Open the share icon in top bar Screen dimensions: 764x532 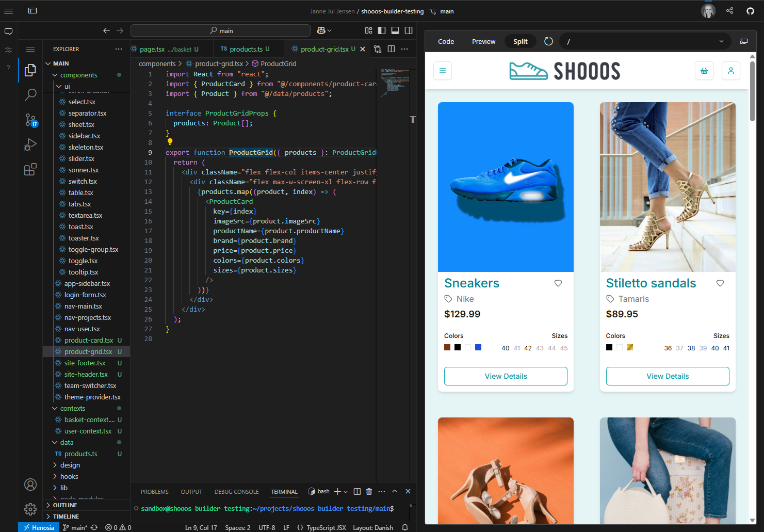pos(729,11)
